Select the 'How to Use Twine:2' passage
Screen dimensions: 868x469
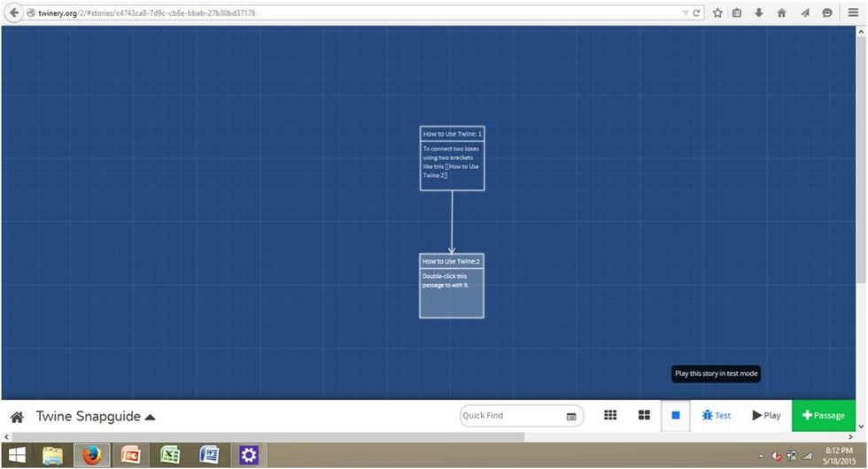[452, 286]
